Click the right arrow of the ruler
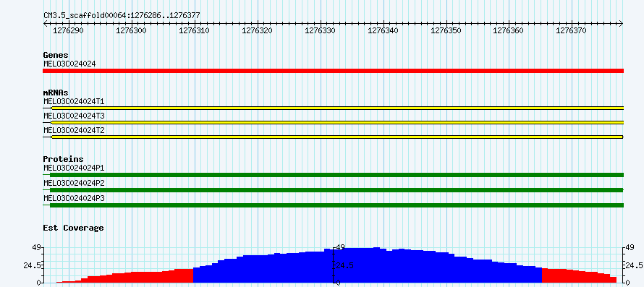This screenshot has width=644, height=287. pos(621,24)
